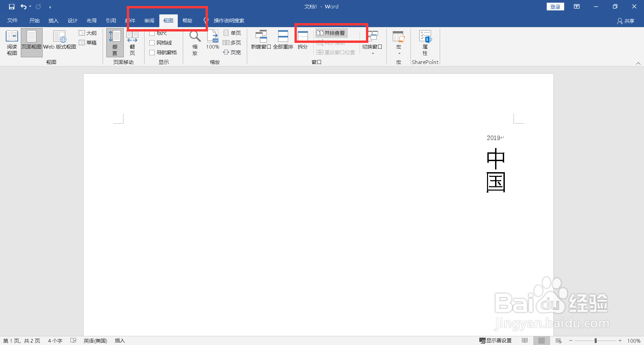Open the File tab (文件)
This screenshot has width=644, height=345.
12,20
